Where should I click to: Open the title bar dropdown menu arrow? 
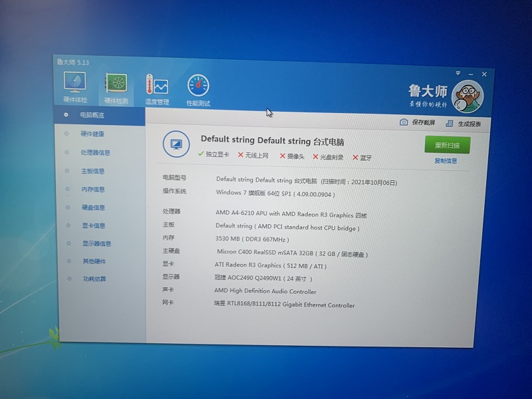click(x=458, y=73)
